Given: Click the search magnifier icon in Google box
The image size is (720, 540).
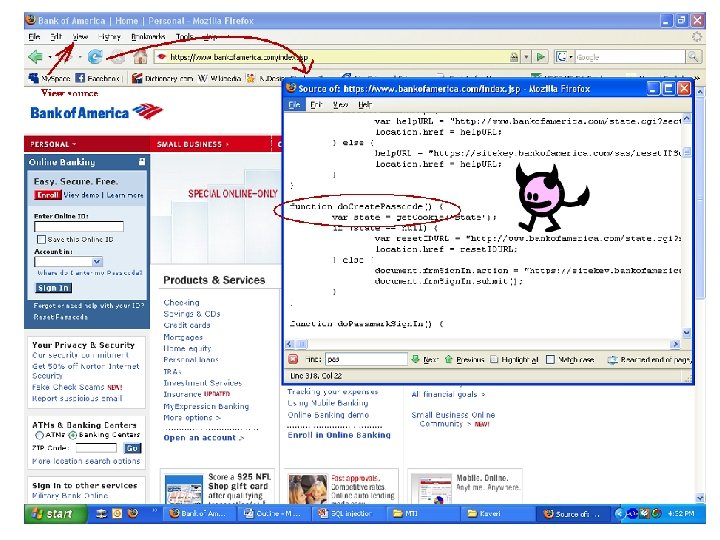Looking at the screenshot, I should click(693, 57).
